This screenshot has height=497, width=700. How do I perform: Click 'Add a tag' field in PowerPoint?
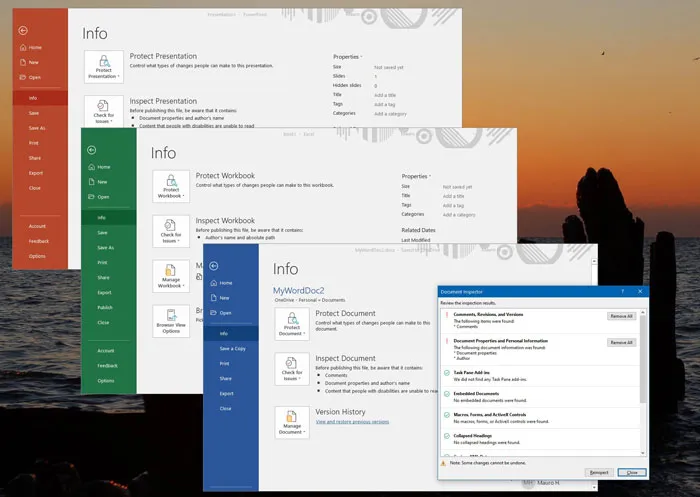click(384, 104)
